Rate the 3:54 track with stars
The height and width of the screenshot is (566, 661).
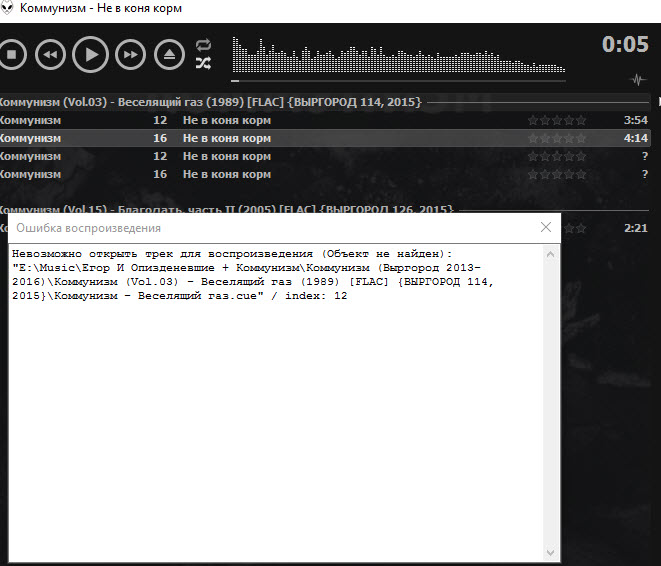(x=557, y=121)
